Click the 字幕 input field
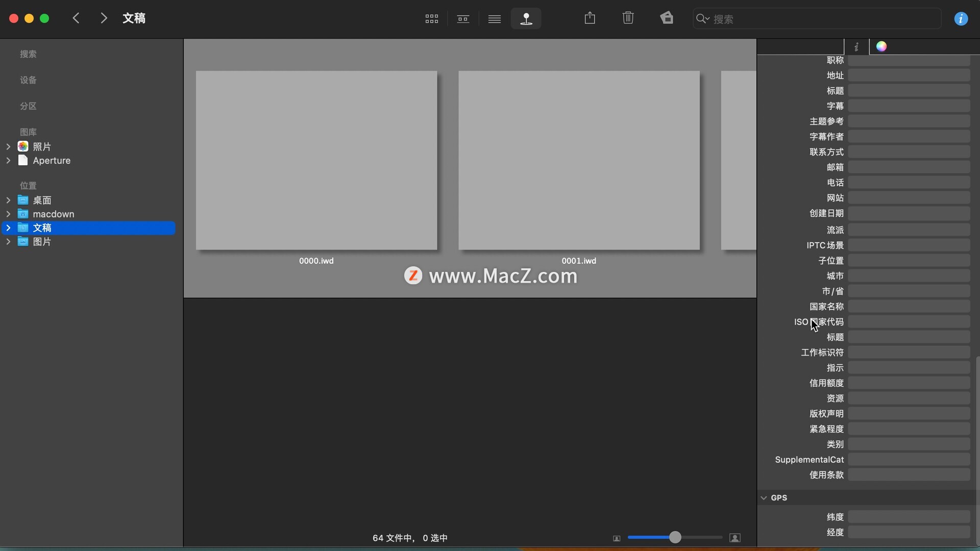 coord(909,106)
